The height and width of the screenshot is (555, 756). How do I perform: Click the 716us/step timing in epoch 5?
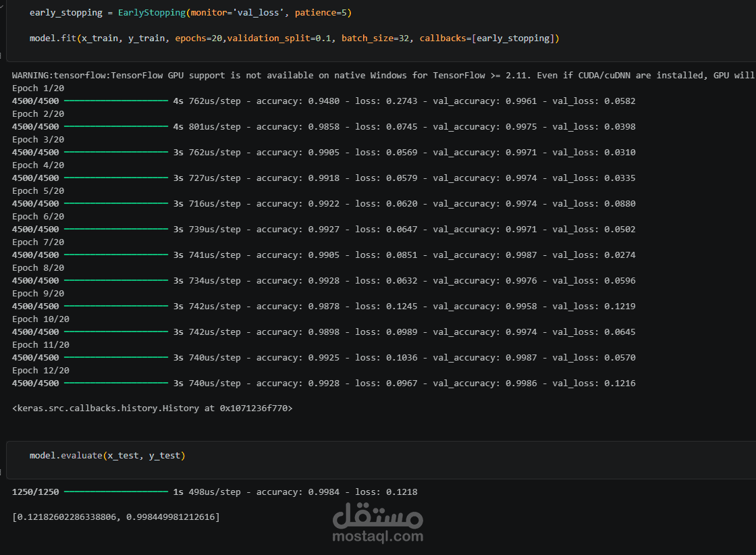tap(215, 203)
